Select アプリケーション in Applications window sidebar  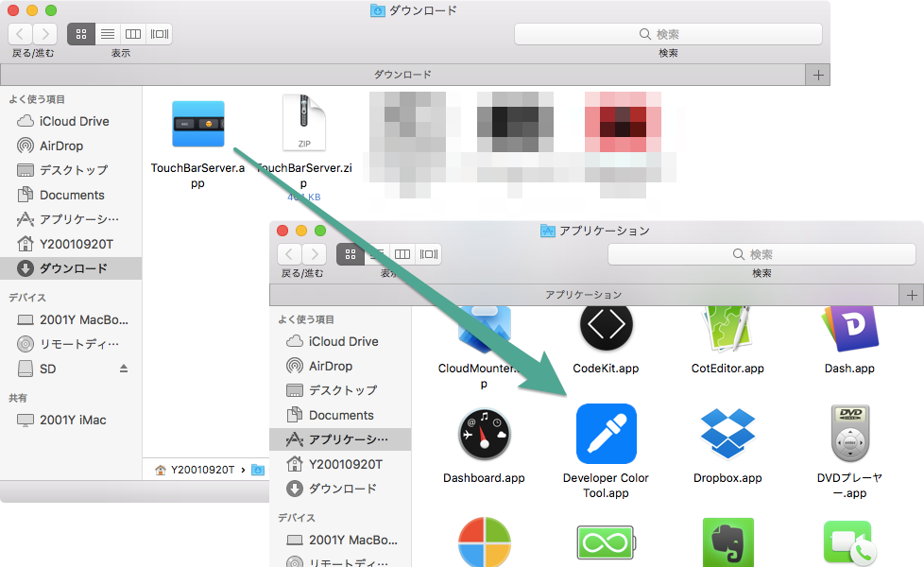(340, 439)
